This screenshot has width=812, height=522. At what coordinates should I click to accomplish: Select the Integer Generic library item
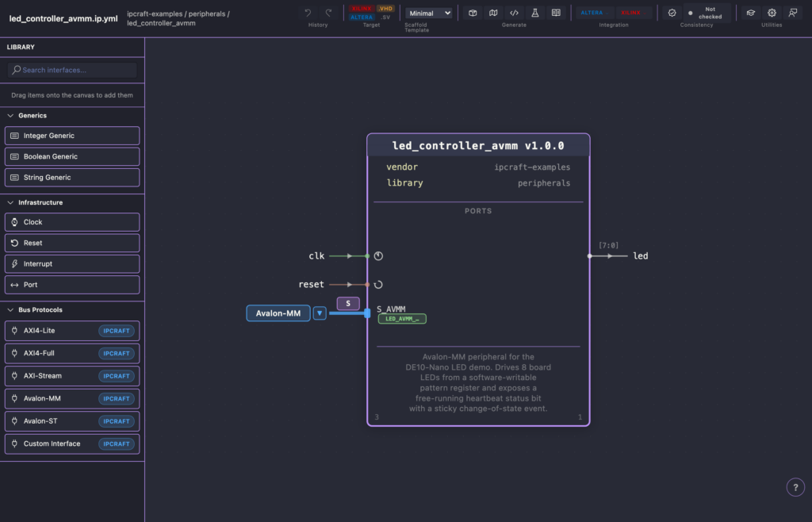point(72,136)
